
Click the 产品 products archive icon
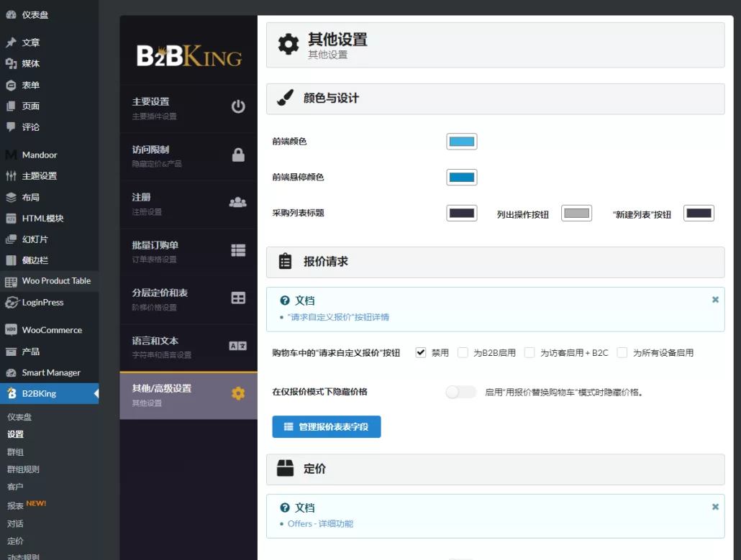[11, 352]
